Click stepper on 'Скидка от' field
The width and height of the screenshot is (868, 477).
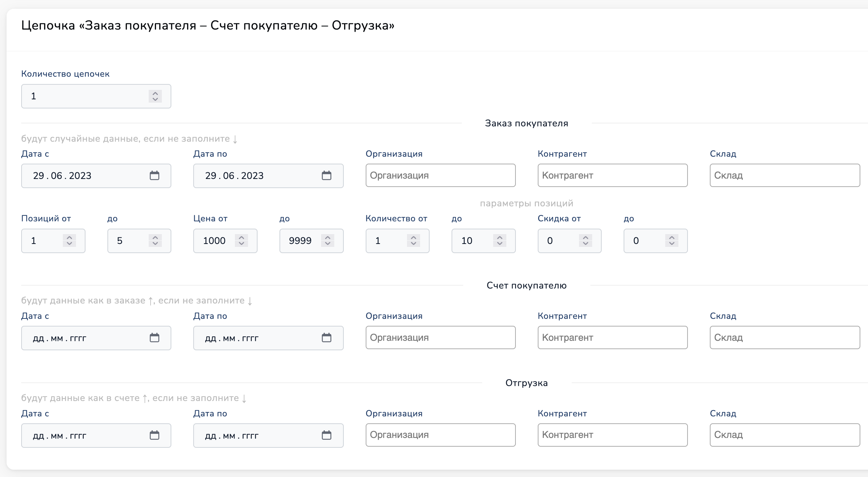(586, 240)
